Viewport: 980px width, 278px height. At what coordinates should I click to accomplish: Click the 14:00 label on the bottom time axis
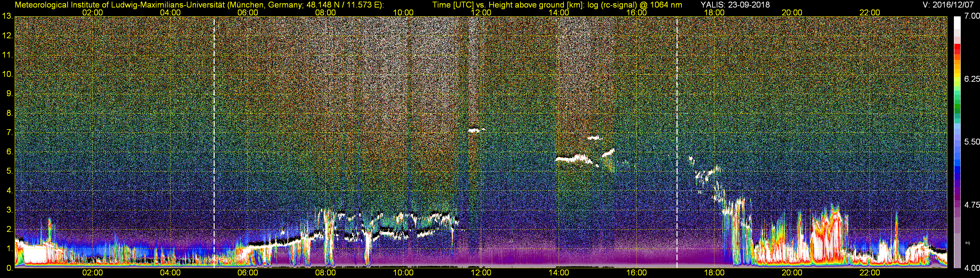[x=559, y=273]
